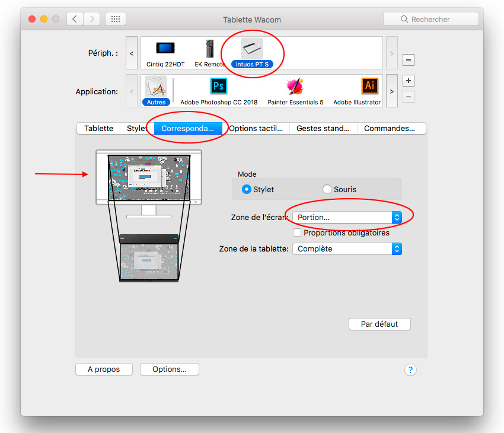Select the Stylet mode radio button
The image size is (504, 433).
pyautogui.click(x=247, y=189)
